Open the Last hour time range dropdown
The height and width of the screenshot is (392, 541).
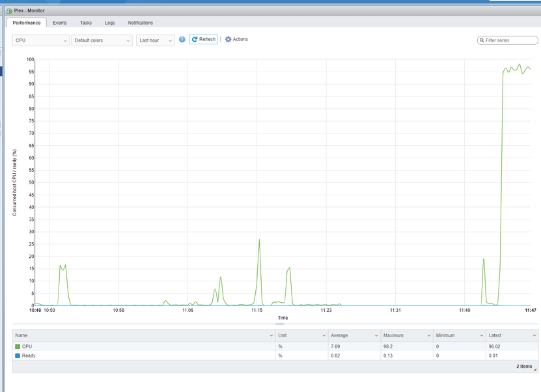pos(155,40)
